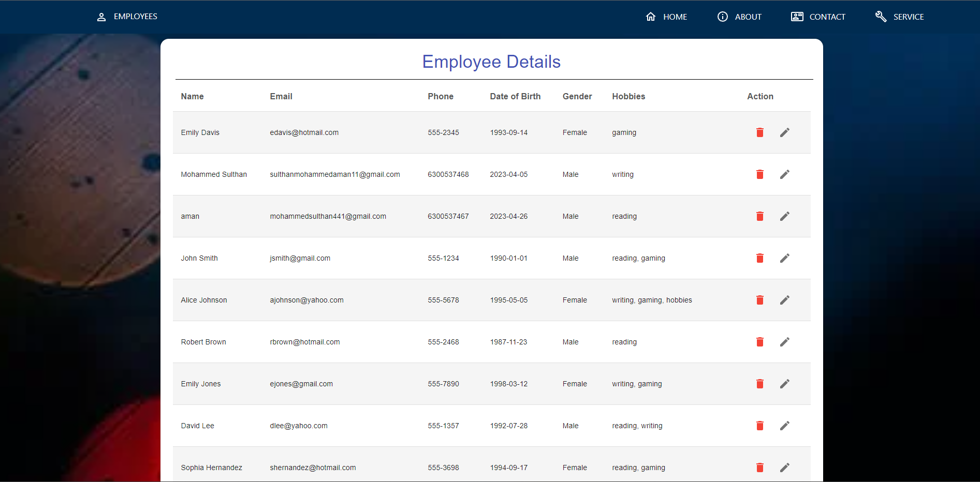The image size is (980, 482).
Task: Edit the Sophia Hernandez entry
Action: [x=784, y=467]
